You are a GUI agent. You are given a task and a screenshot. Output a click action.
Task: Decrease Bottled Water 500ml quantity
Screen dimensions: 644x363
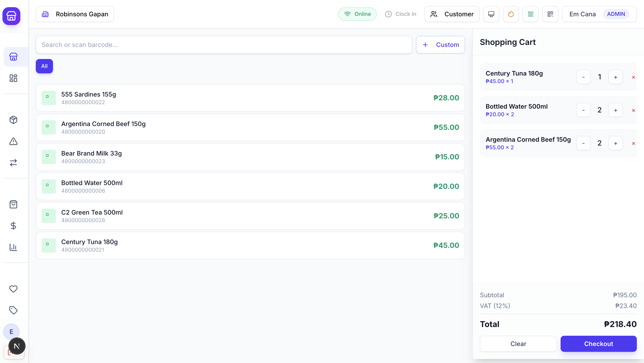pos(583,110)
